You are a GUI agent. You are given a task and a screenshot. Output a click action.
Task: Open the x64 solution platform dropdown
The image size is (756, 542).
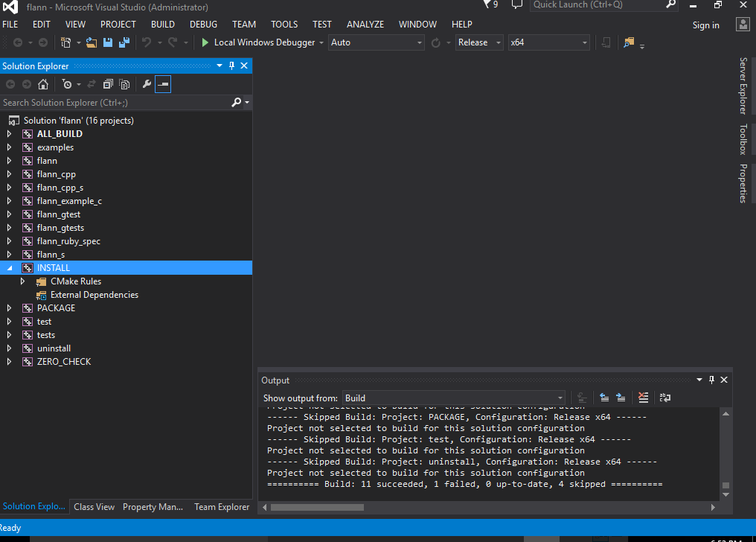tap(548, 42)
